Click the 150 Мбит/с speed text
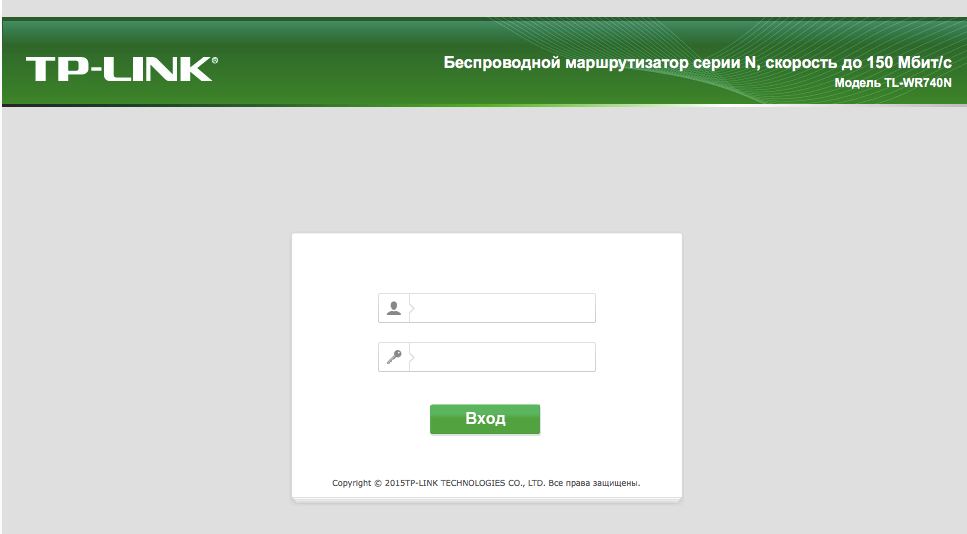Viewport: 967px width, 534px height. tap(908, 62)
